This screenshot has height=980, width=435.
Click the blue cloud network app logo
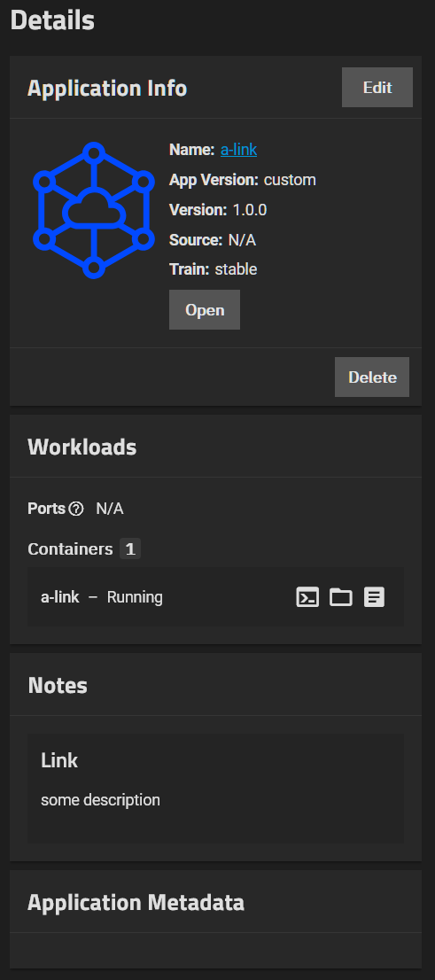(93, 210)
